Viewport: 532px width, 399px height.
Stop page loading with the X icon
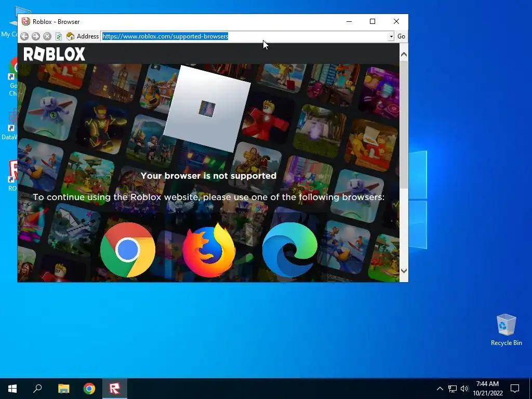(47, 36)
